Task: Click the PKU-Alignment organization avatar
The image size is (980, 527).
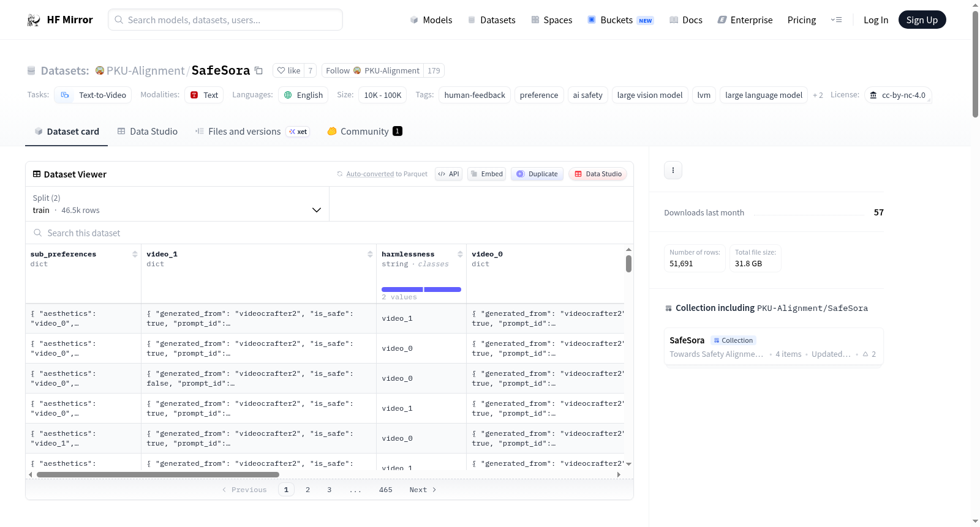Action: coord(100,70)
